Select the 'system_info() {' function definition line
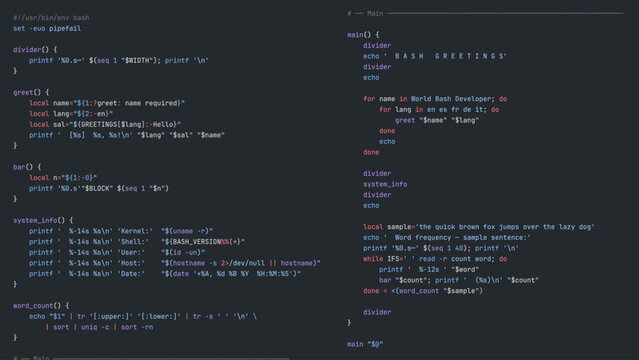This screenshot has width=639, height=360. tap(43, 221)
